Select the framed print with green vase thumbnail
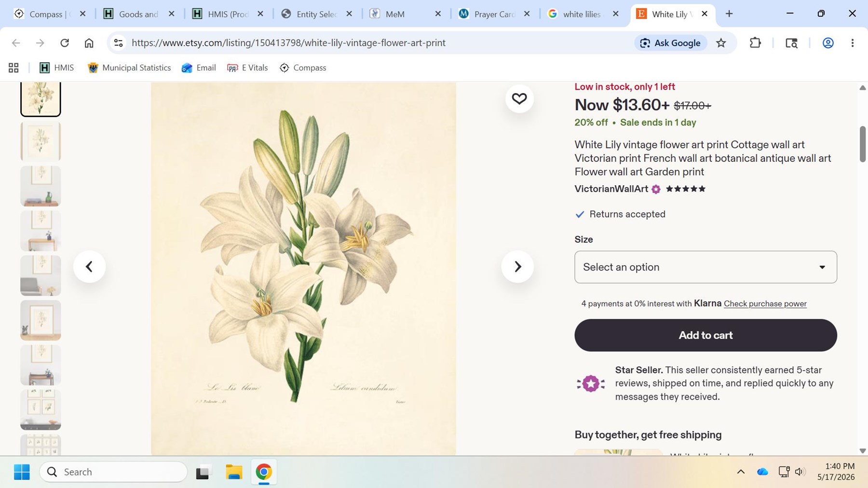Viewport: 868px width, 488px height. pos(41,186)
